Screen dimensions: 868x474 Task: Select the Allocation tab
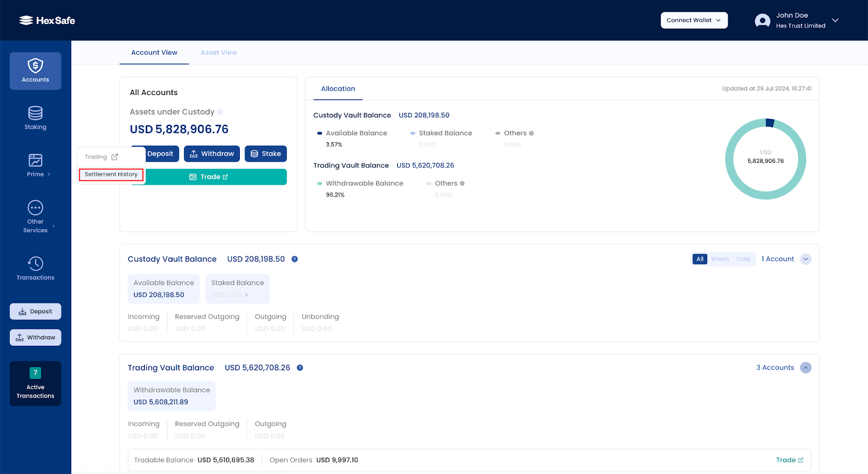338,89
